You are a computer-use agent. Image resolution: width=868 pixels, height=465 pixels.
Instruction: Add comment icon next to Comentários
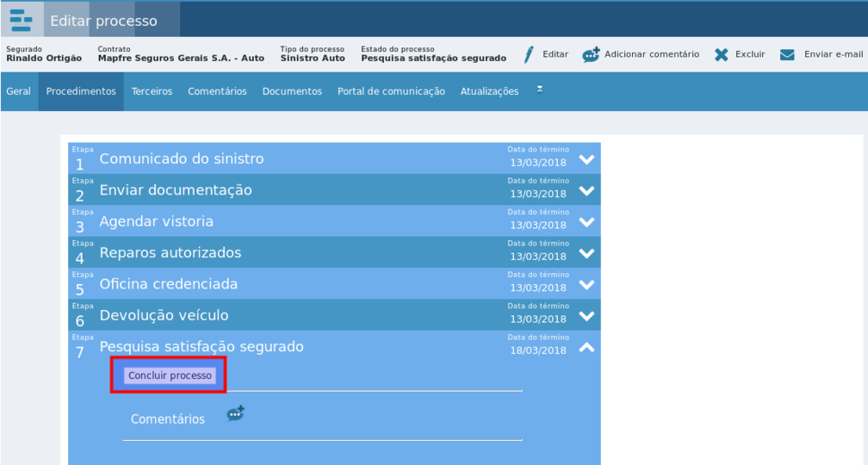(236, 413)
